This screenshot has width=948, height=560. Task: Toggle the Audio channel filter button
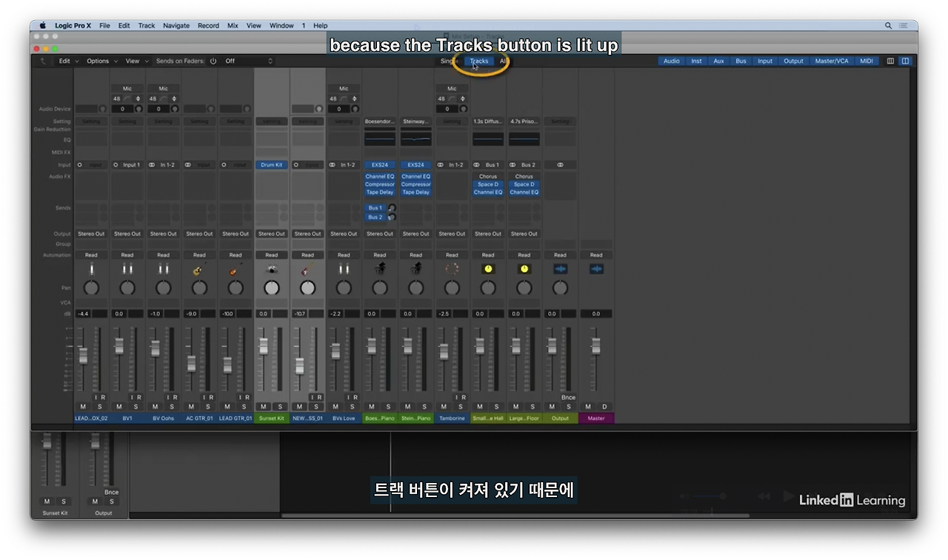coord(672,61)
